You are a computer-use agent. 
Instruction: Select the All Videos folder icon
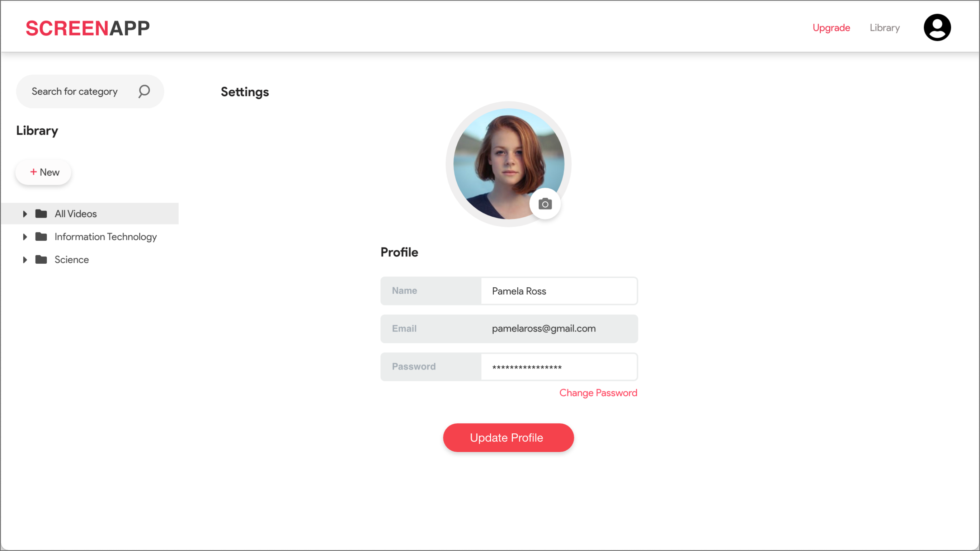coord(41,213)
